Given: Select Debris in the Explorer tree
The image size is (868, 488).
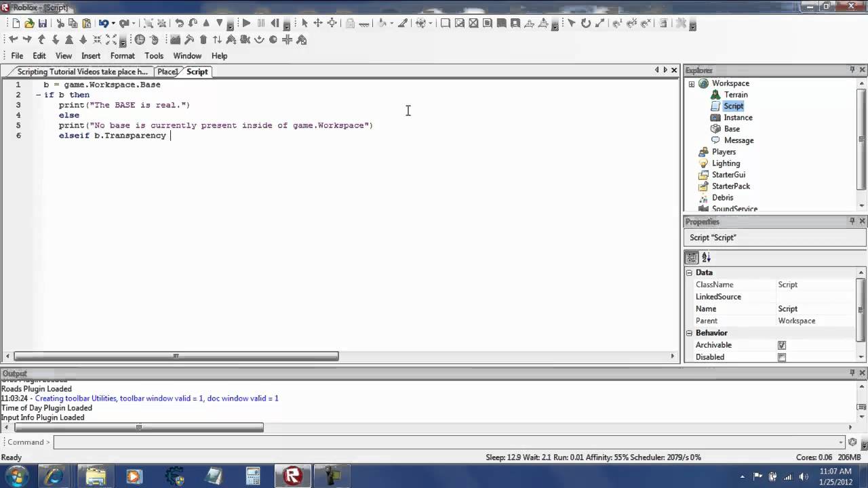Looking at the screenshot, I should click(x=722, y=198).
